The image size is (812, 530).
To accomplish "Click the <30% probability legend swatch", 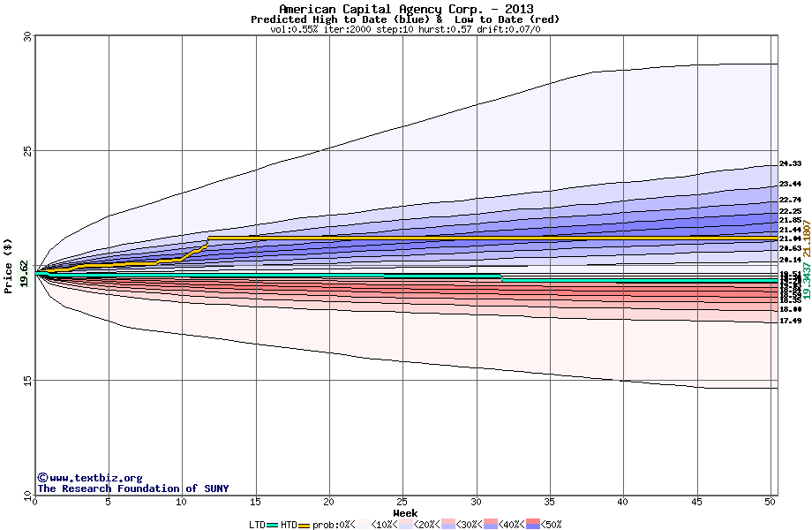I will (447, 525).
